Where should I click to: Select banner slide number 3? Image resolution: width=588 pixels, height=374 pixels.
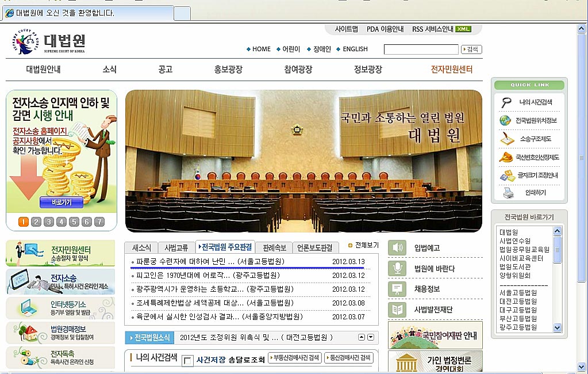point(48,222)
